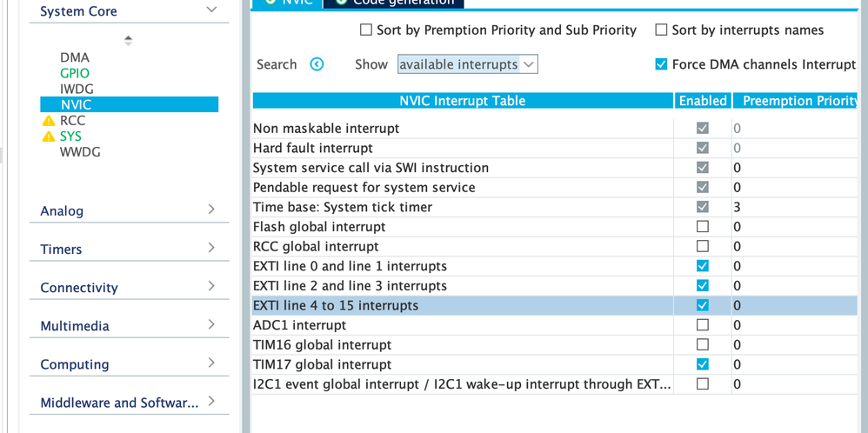The image size is (868, 433).
Task: Select DMA in the System Core list
Action: (75, 57)
